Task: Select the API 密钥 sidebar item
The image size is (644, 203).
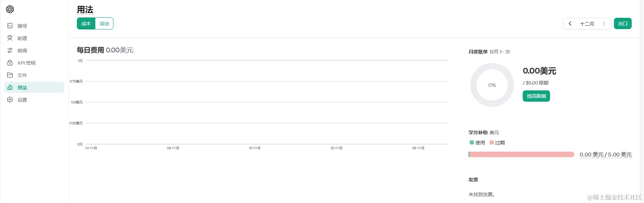Action: (x=26, y=63)
